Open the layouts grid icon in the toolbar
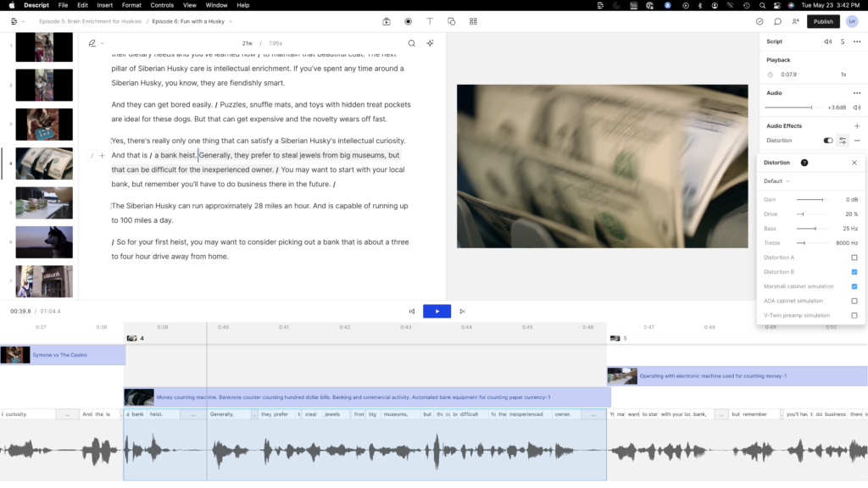Viewport: 868px width, 488px height. pos(473,21)
